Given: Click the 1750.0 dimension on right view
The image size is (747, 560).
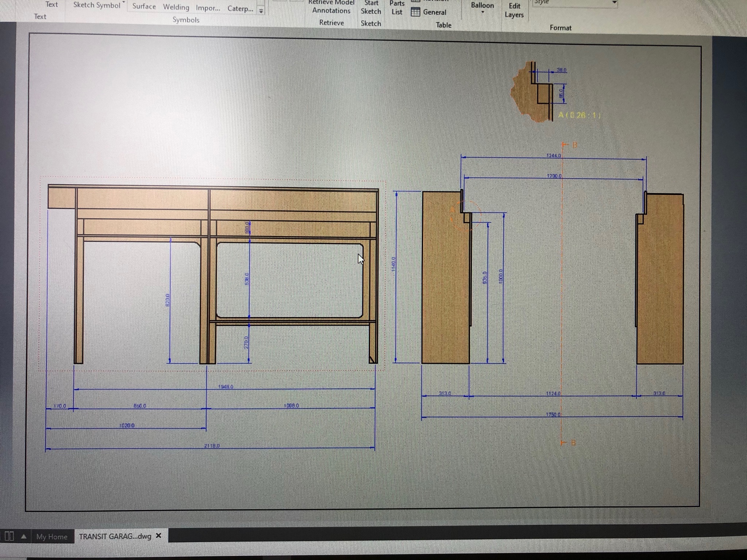Looking at the screenshot, I should (553, 415).
